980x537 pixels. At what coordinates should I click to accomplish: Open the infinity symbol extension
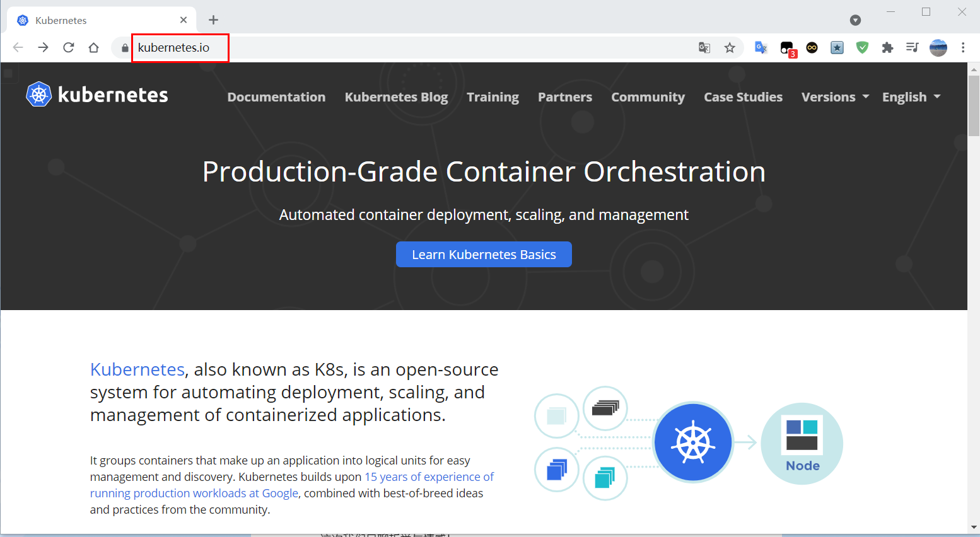(812, 47)
